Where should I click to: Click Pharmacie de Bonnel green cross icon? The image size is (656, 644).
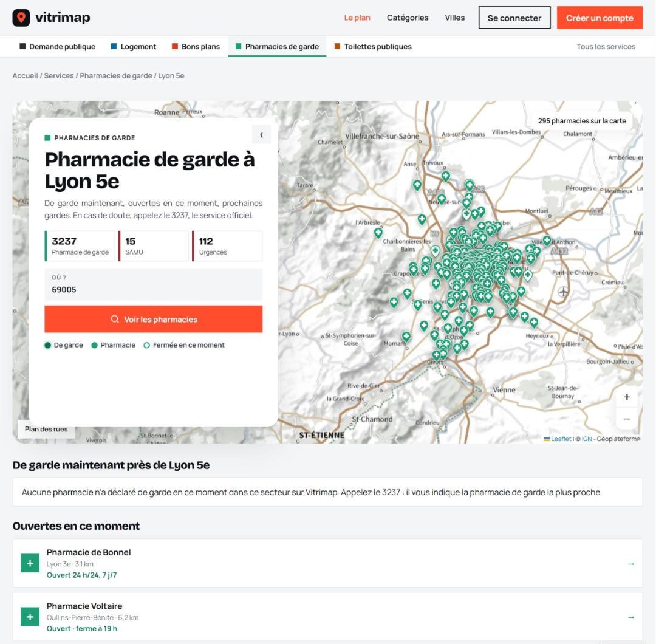(x=30, y=563)
